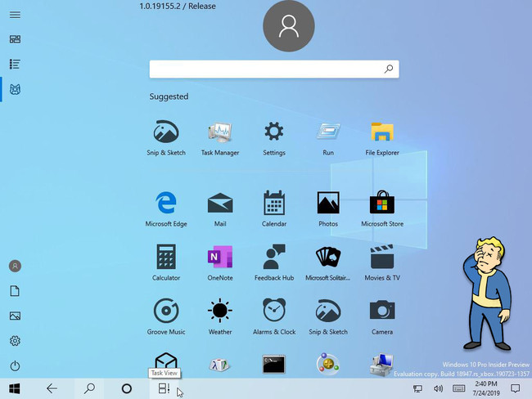Open Task Manager app
This screenshot has height=399, width=532.
(220, 138)
